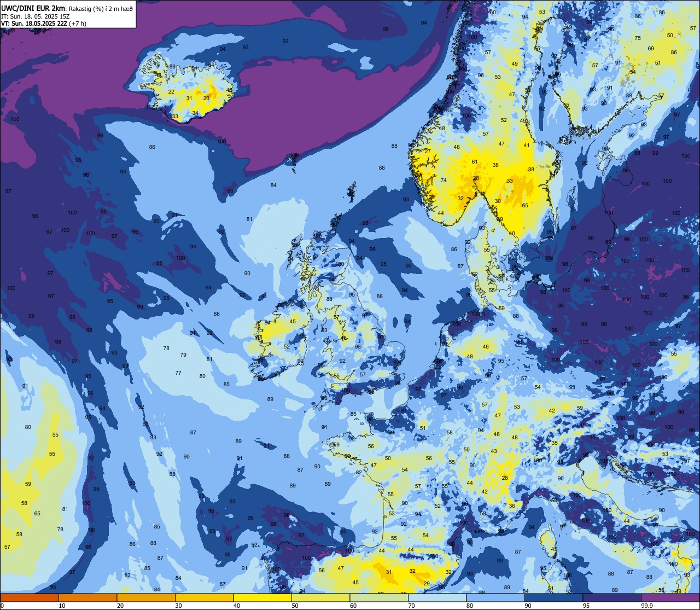Screen dimensions: 700x610
Task: Click the 22 humidity value over western Iceland
Action: tap(171, 92)
